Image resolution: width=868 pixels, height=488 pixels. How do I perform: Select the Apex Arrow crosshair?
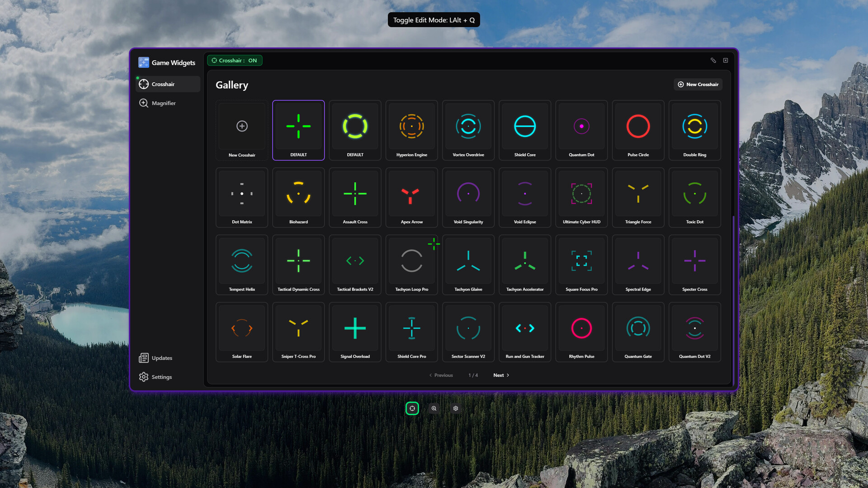point(412,197)
